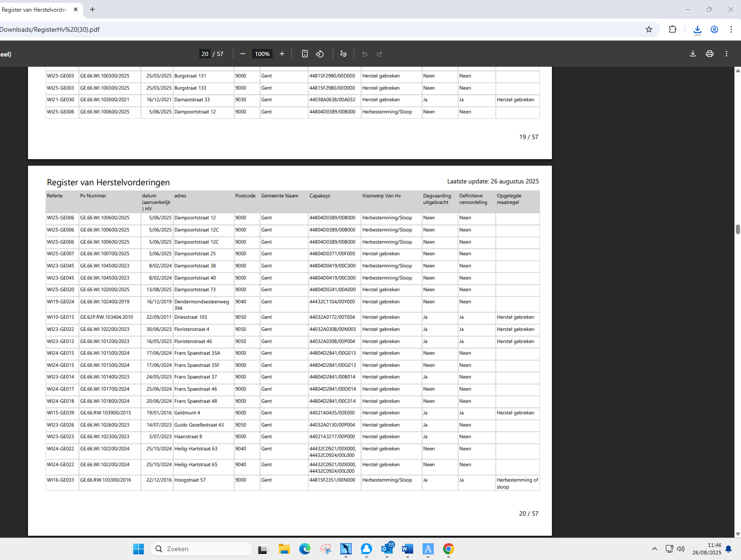Activate the draw annotation tool
This screenshot has height=560, width=741.
click(344, 54)
